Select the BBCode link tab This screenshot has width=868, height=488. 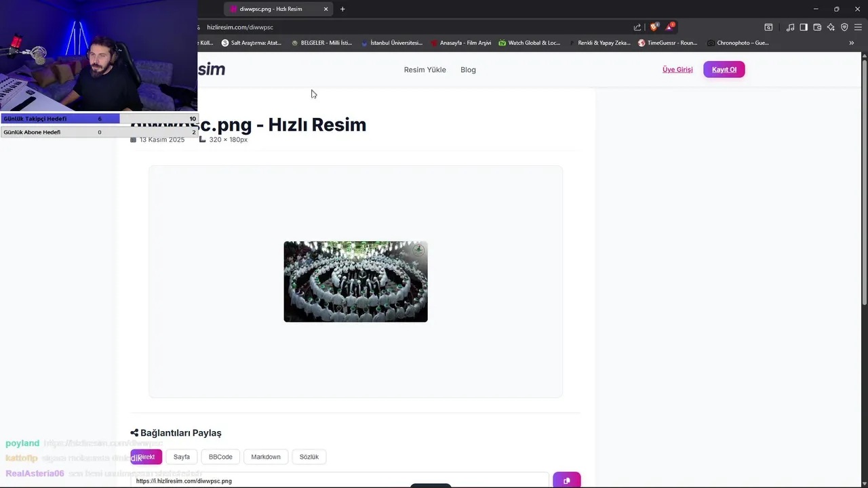tap(220, 457)
